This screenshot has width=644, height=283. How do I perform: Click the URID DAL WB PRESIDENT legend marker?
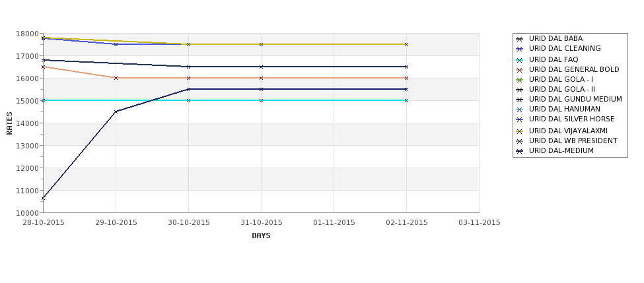(520, 141)
